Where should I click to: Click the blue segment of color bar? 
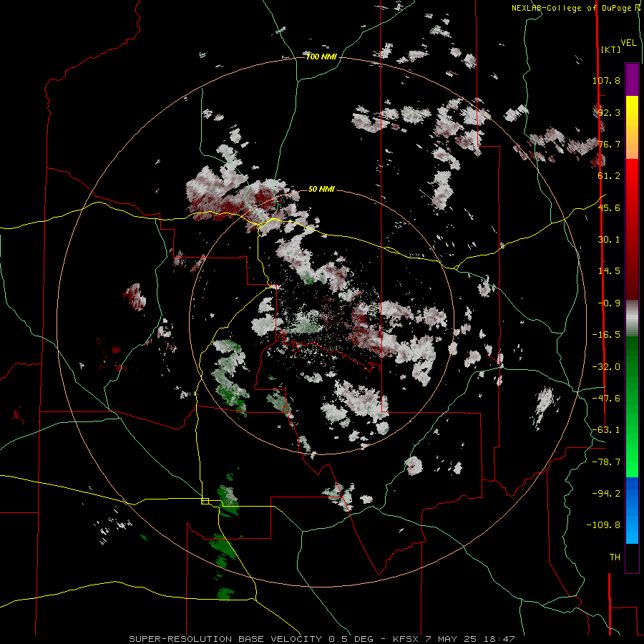632,510
